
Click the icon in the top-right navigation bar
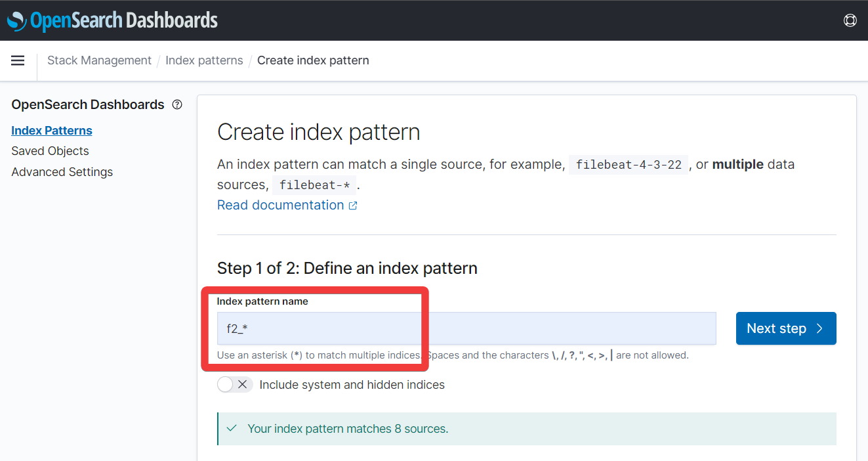coord(850,20)
